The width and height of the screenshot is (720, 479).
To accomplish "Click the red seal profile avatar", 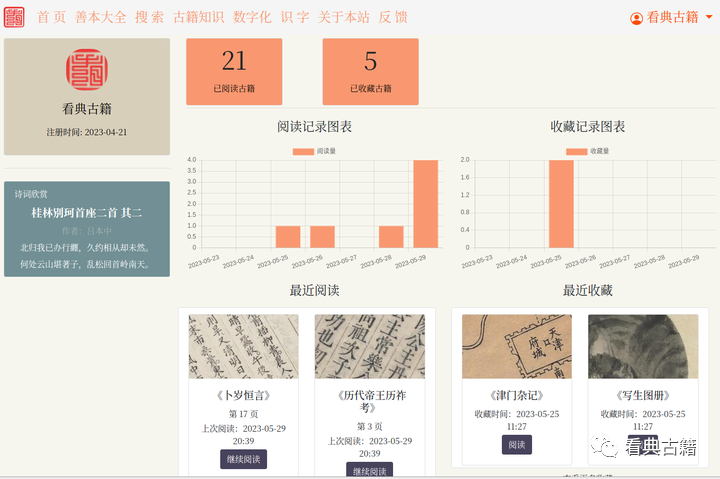I will coord(86,71).
